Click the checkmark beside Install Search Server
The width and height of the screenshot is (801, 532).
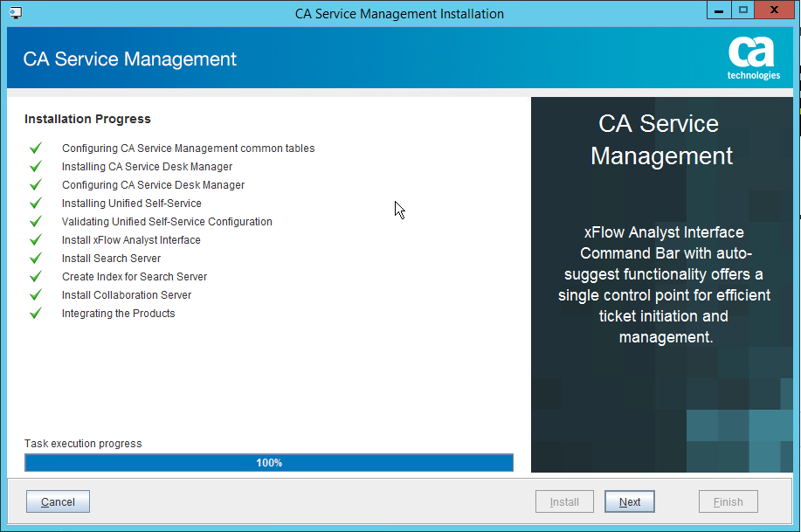[x=35, y=258]
